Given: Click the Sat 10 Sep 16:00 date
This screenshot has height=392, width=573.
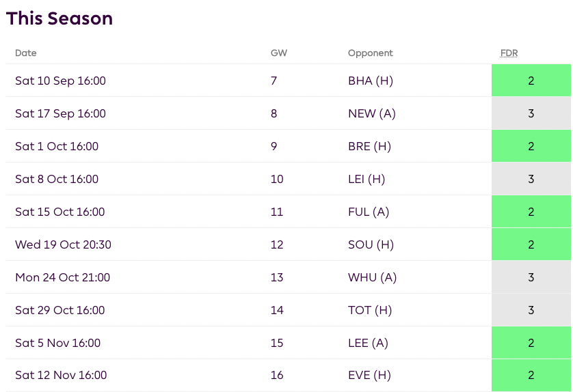Looking at the screenshot, I should click(60, 81).
